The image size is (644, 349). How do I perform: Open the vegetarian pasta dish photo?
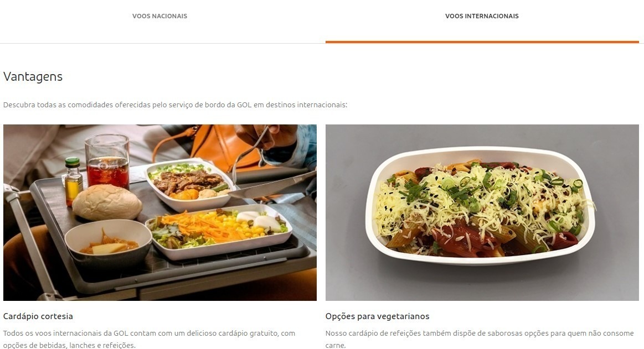click(482, 212)
